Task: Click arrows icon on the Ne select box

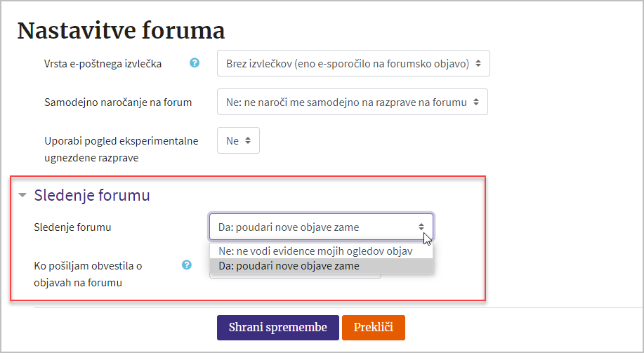Action: (x=248, y=140)
